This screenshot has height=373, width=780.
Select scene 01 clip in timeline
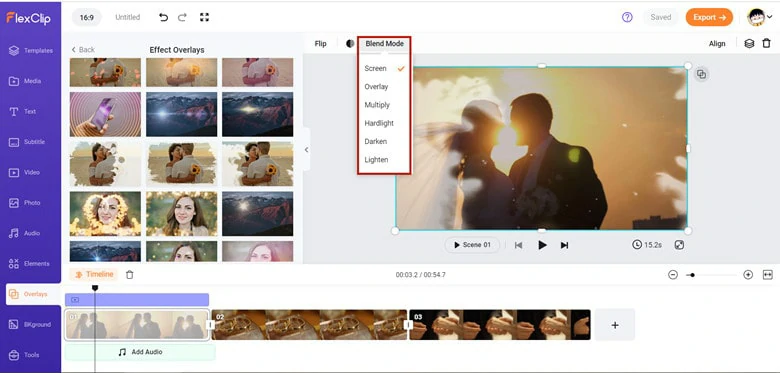tap(136, 325)
